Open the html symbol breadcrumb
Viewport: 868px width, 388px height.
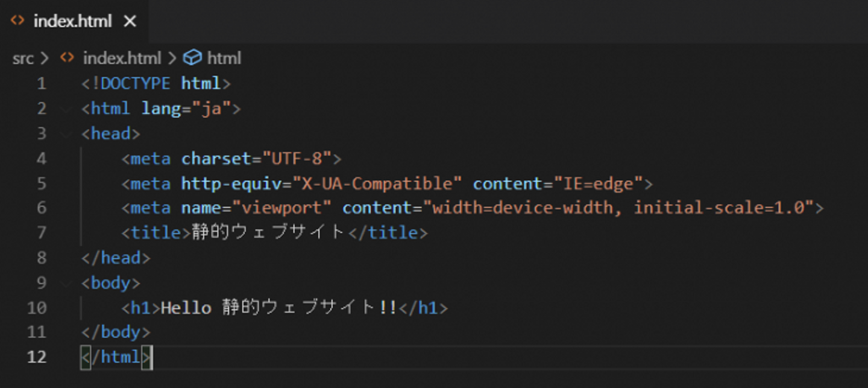(224, 58)
